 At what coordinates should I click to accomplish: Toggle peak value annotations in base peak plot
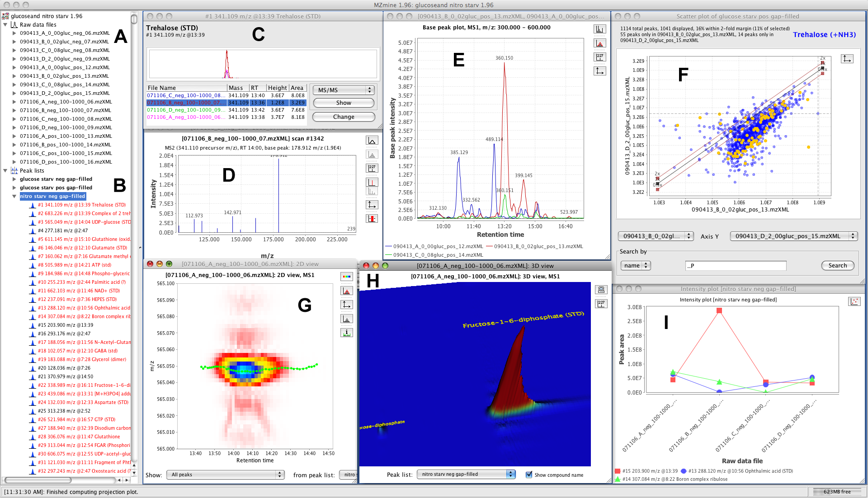[x=600, y=57]
